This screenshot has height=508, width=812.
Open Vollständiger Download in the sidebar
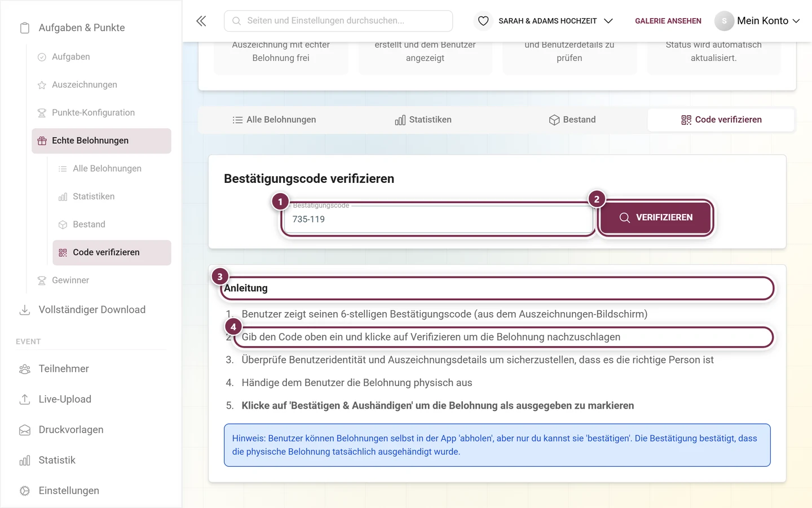coord(92,310)
